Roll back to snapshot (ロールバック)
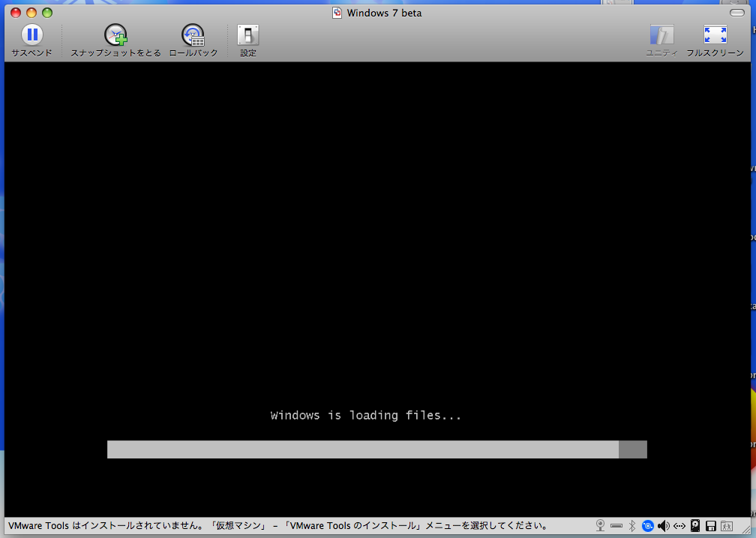 click(193, 41)
